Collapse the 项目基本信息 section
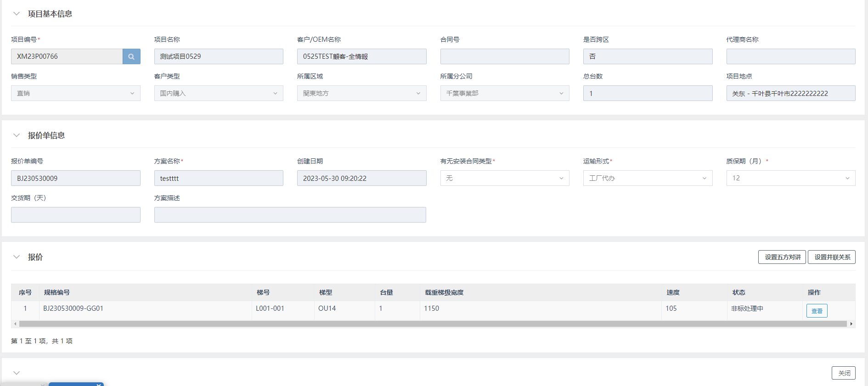The width and height of the screenshot is (868, 386). coord(17,14)
